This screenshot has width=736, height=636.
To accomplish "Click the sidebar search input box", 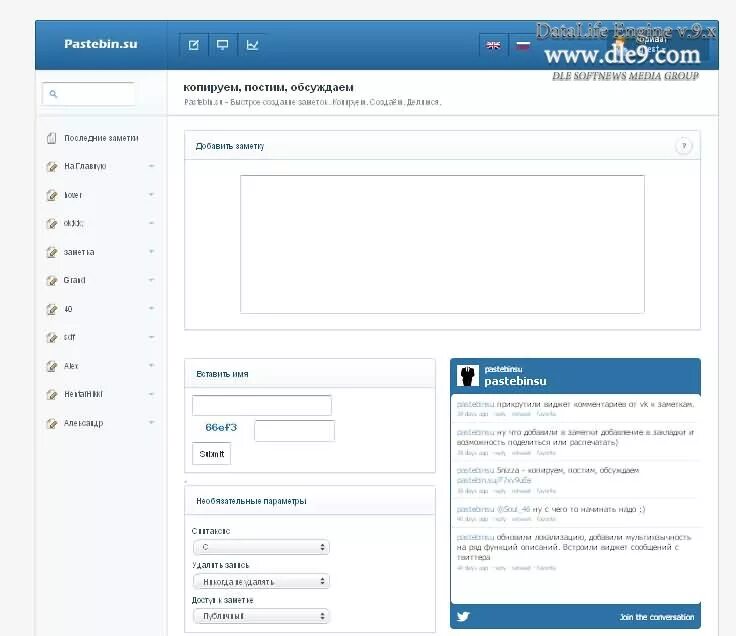I will point(89,94).
